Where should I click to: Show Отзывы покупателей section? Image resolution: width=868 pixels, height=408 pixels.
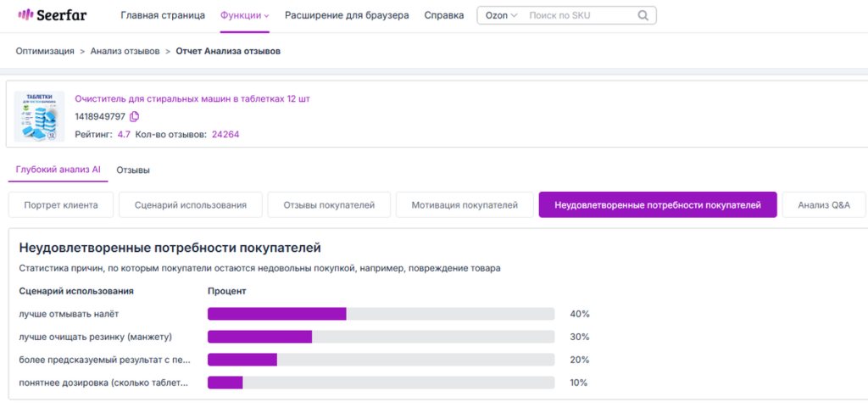(x=329, y=204)
